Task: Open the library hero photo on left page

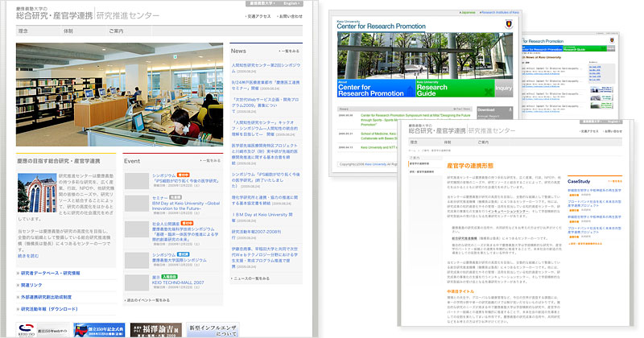Action: coord(119,94)
